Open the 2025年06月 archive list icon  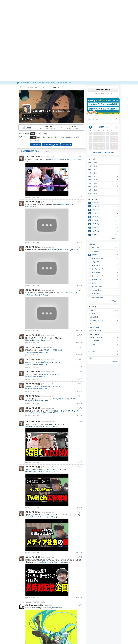[90, 210]
